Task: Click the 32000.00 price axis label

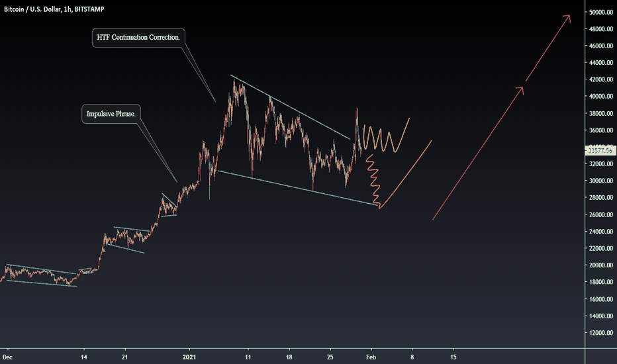Action: click(601, 164)
